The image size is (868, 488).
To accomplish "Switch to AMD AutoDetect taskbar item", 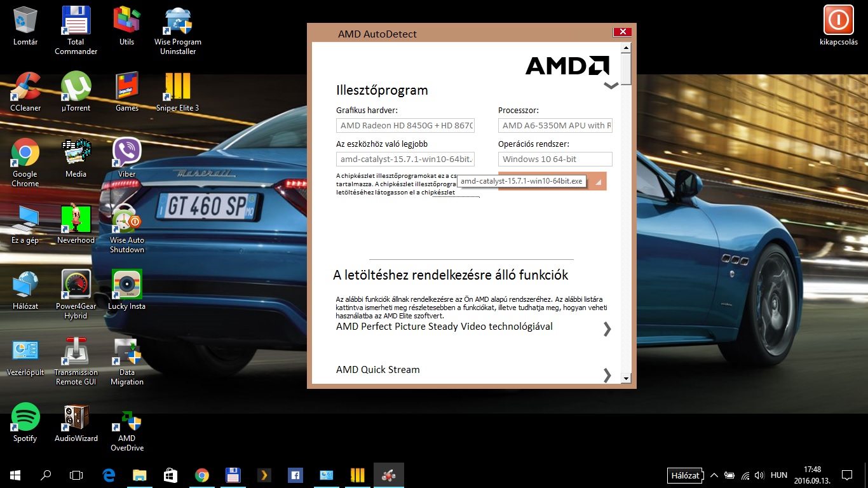I will tap(388, 475).
